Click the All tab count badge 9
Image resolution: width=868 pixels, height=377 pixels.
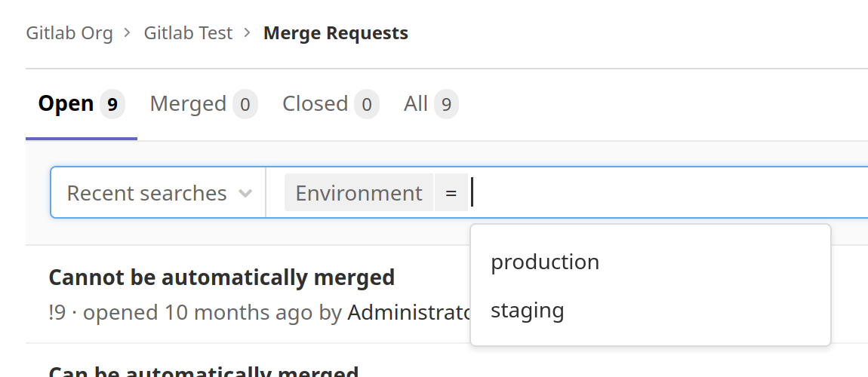click(x=446, y=104)
